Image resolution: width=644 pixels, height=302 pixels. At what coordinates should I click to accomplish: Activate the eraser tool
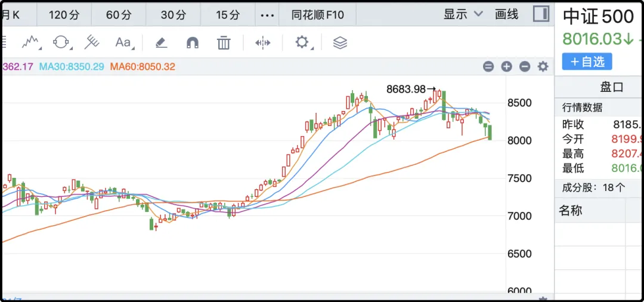click(161, 42)
